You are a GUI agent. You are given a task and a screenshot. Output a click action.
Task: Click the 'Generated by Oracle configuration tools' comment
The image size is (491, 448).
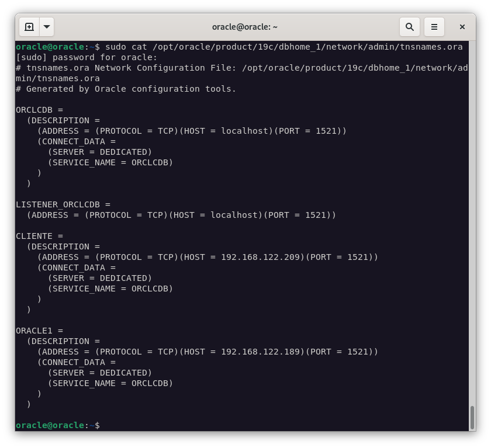point(126,89)
